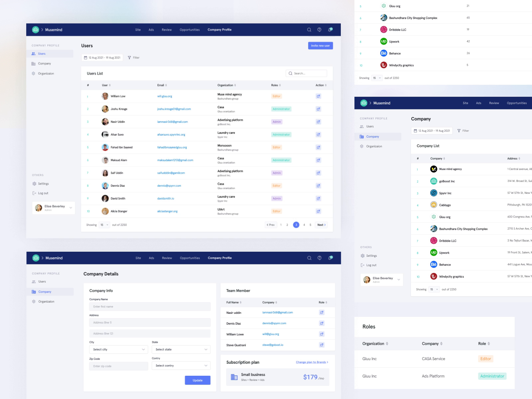Screen dimensions: 532x399
Task: Click the Invite new user button
Action: pos(320,46)
